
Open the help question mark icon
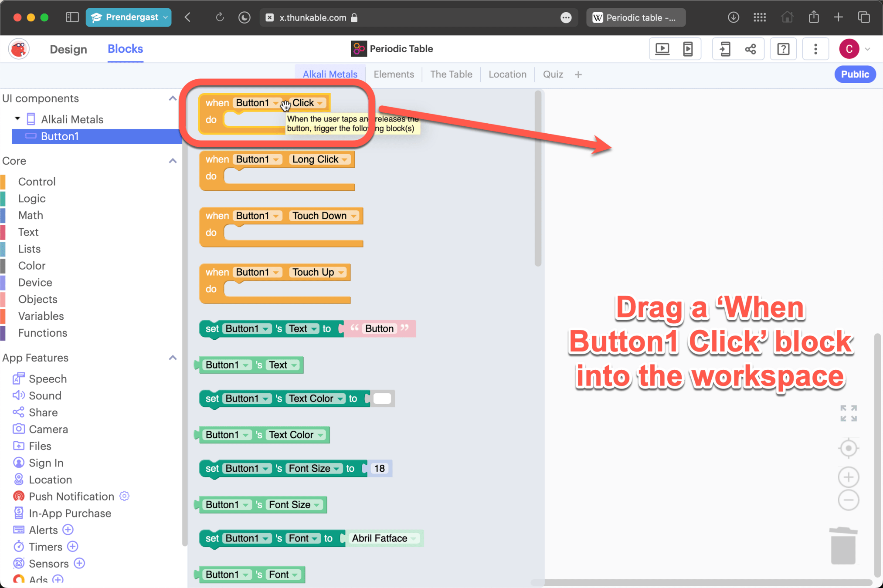(x=783, y=49)
